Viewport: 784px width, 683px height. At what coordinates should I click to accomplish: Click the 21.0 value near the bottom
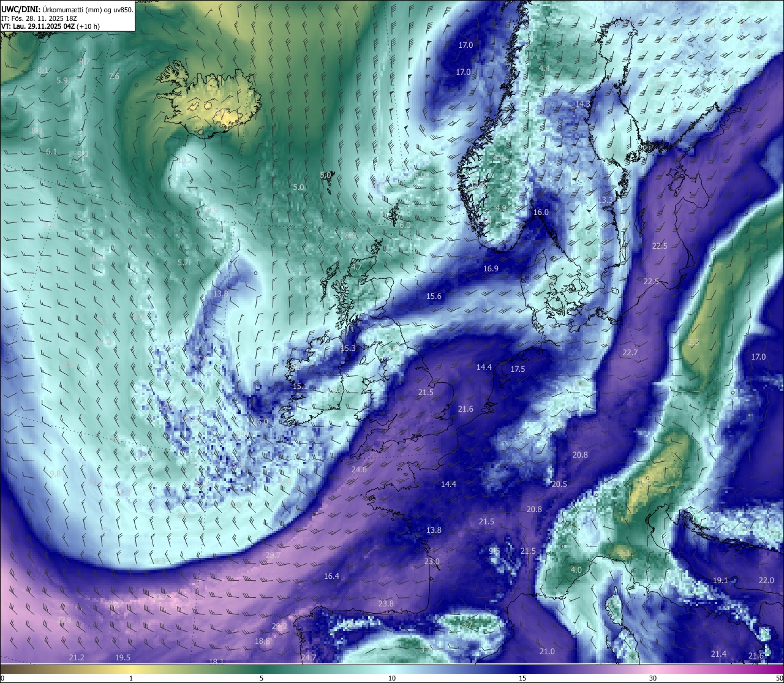[x=547, y=652]
